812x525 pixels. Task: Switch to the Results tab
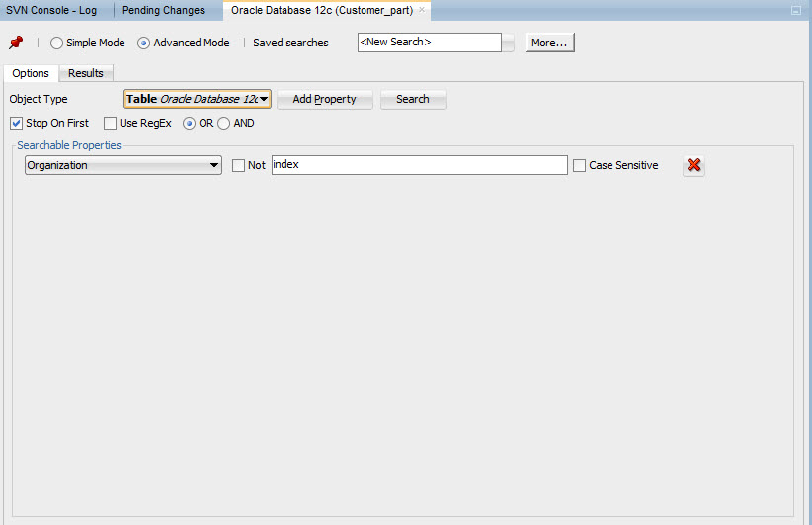(86, 74)
